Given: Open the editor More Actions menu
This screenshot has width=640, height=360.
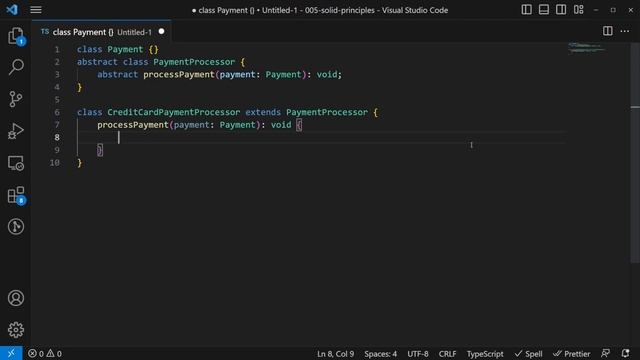Looking at the screenshot, I should coord(625,31).
